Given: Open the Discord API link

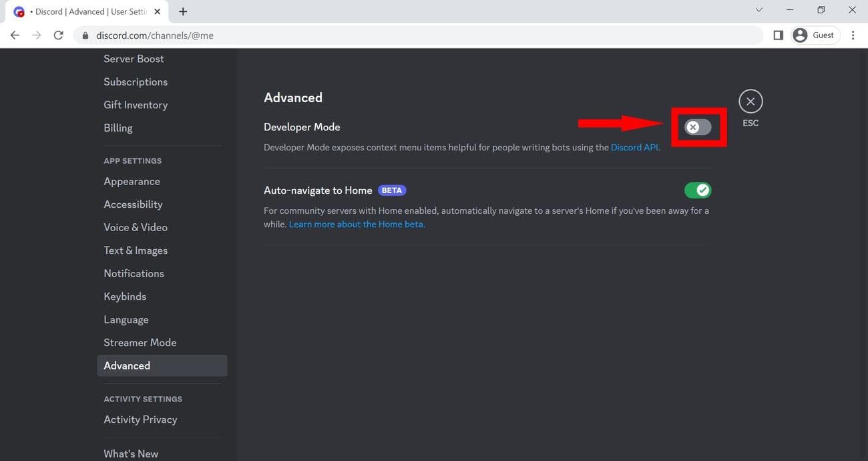Looking at the screenshot, I should [x=634, y=148].
